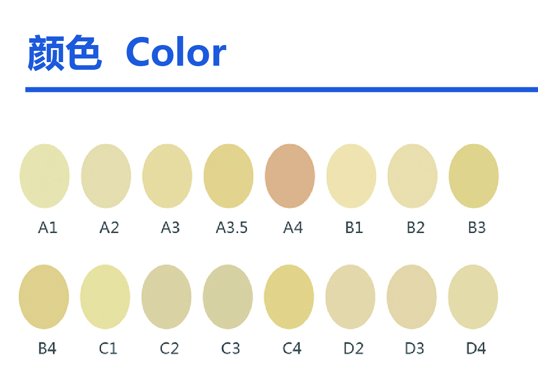Choose the B2 shade swatch

point(412,176)
